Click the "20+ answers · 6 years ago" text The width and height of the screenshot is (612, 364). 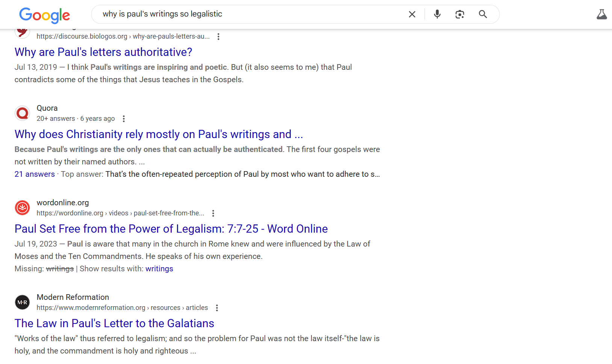[x=76, y=119]
